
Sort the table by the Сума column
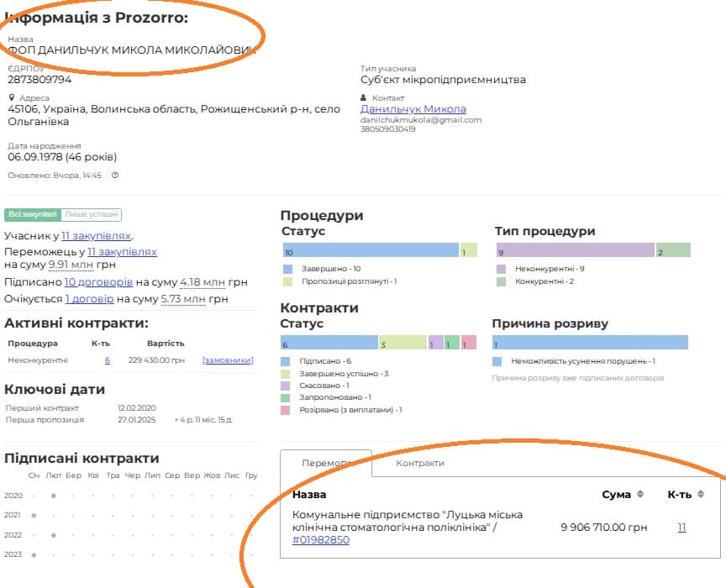click(x=639, y=494)
